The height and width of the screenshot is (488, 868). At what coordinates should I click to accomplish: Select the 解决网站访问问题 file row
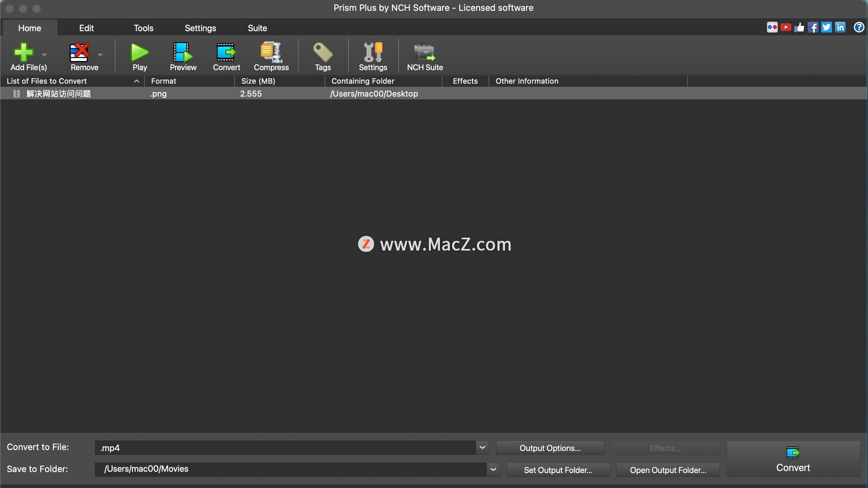[434, 94]
